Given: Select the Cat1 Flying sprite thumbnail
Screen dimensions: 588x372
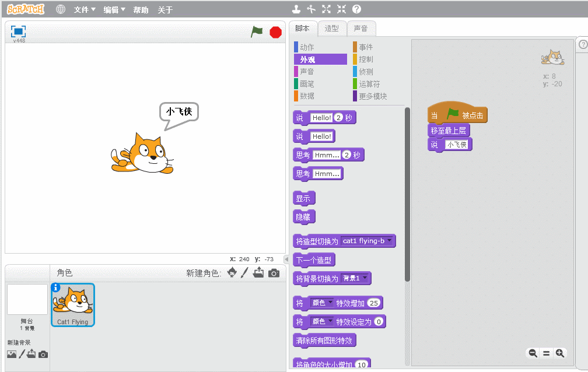Looking at the screenshot, I should click(x=73, y=305).
